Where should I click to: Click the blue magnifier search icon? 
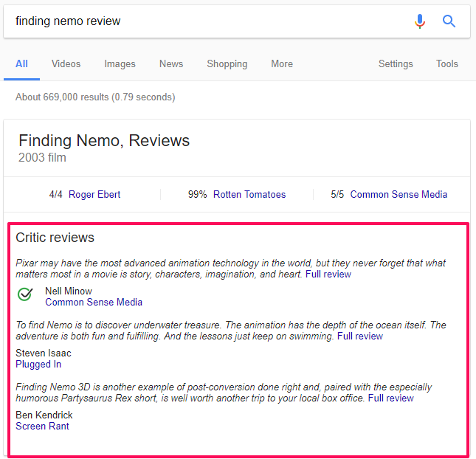(449, 21)
